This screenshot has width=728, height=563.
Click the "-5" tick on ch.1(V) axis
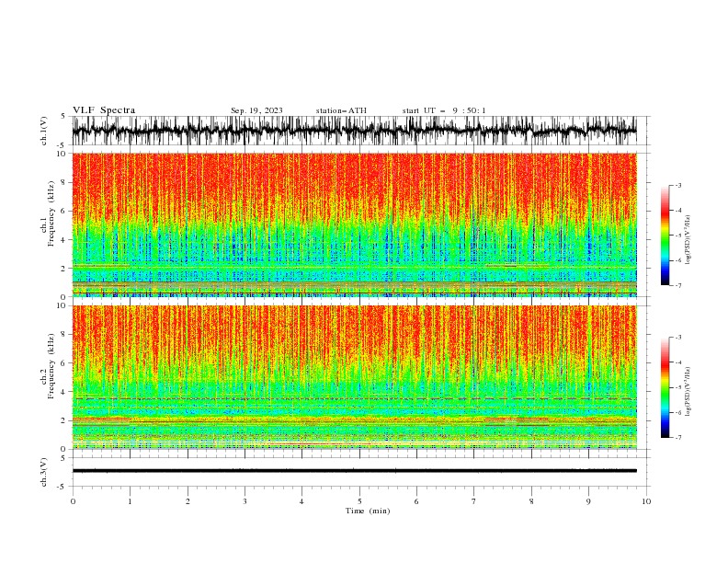click(63, 145)
